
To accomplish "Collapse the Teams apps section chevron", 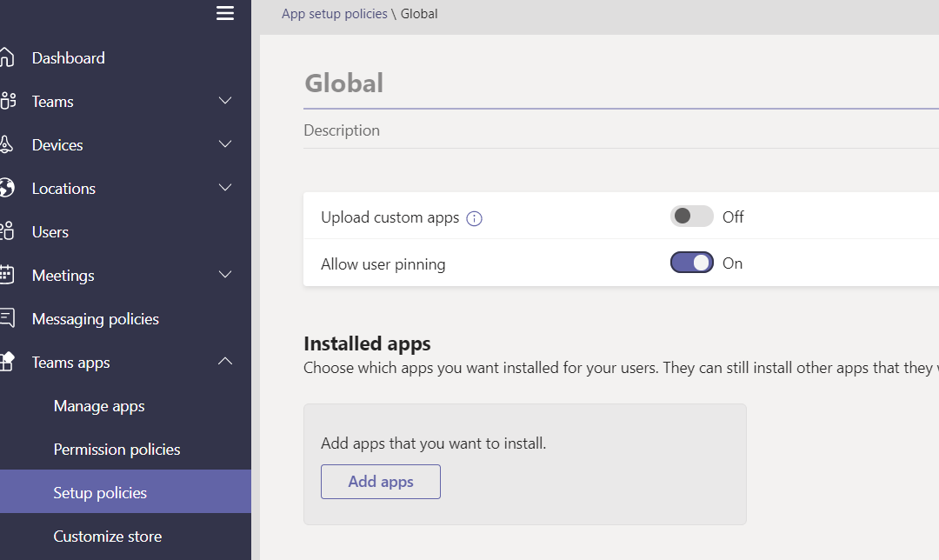I will click(225, 361).
